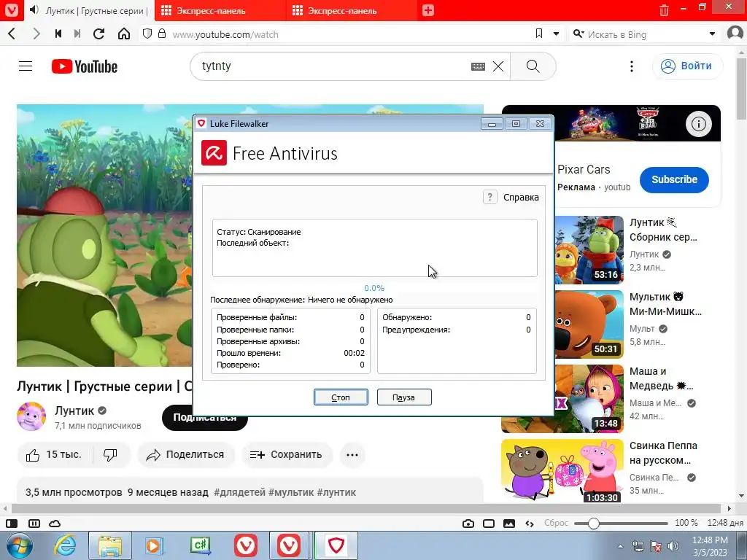Open the Vivaldi menu logo button

[11, 10]
